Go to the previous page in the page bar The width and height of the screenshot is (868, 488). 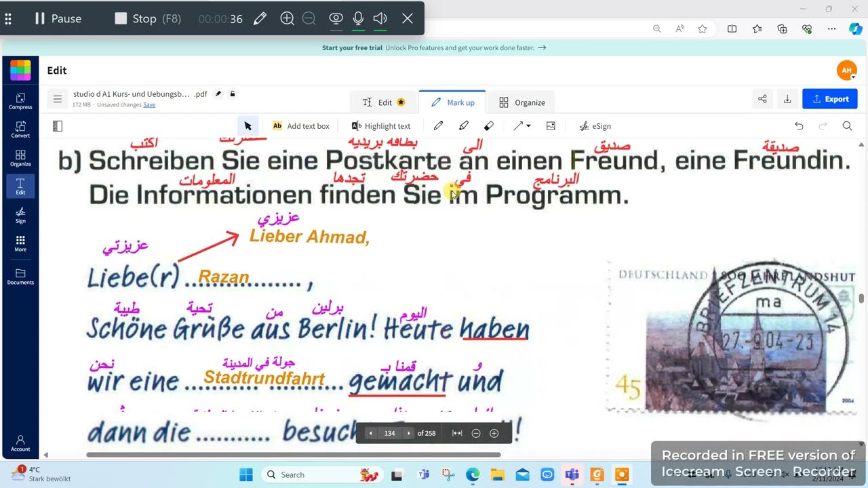pos(370,433)
